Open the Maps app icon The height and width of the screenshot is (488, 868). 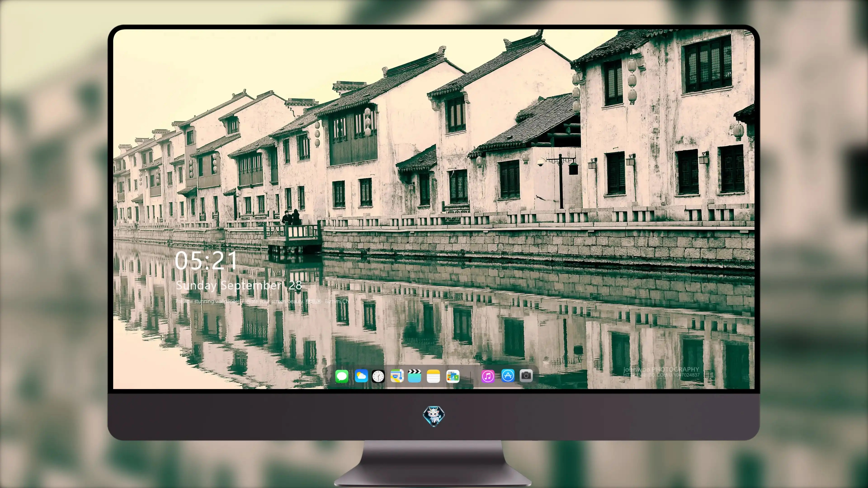coord(397,376)
